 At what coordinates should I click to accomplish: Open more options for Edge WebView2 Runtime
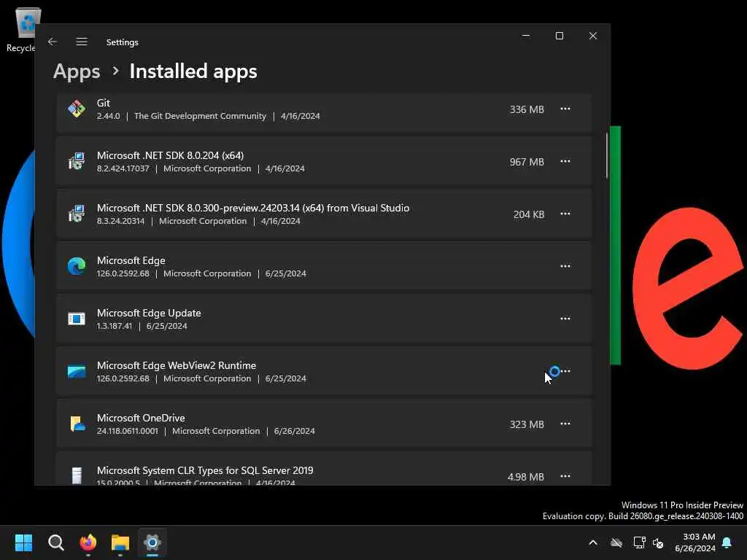[x=565, y=371]
